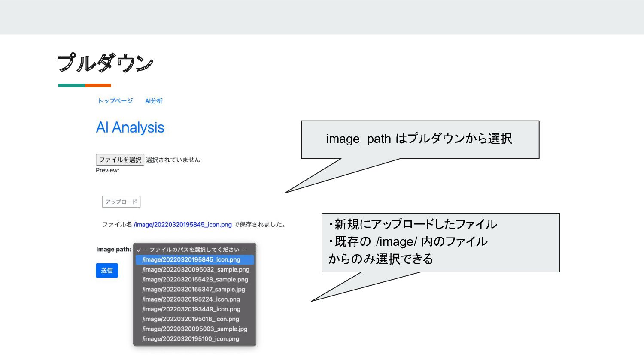
Task: Click the ファイルを選択 file chooser button
Action: tap(120, 160)
